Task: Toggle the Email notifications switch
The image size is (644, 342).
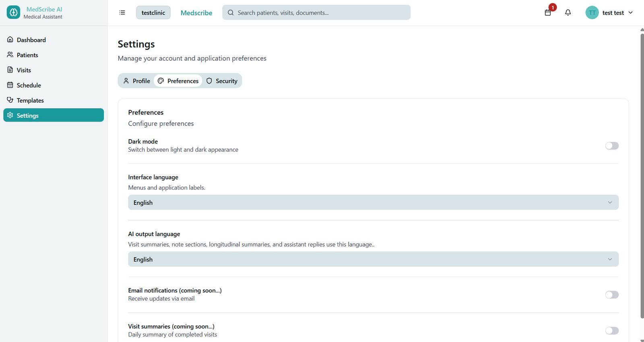Action: [x=612, y=295]
